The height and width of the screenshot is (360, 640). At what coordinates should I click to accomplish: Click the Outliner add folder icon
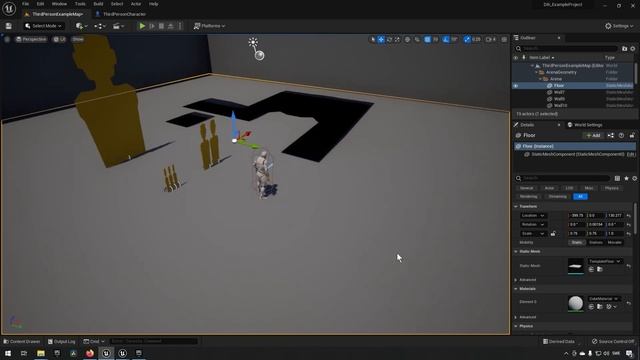(x=624, y=49)
